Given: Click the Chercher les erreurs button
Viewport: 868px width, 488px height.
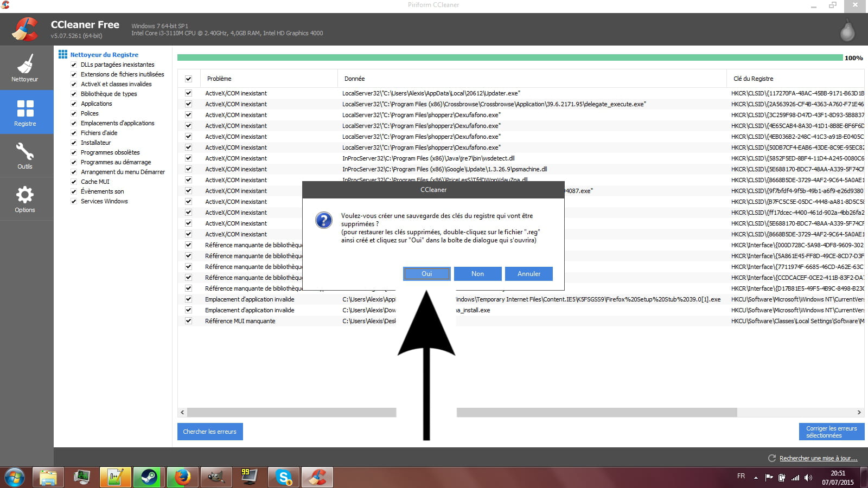Looking at the screenshot, I should tap(210, 432).
